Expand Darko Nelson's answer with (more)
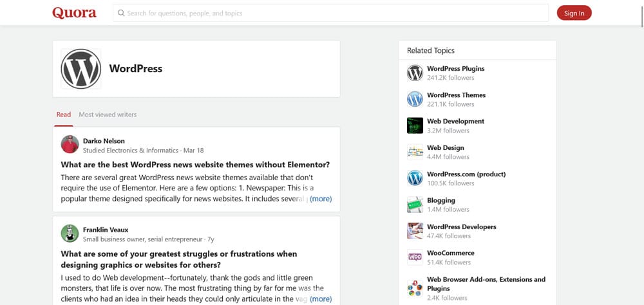Viewport: 644px width, 305px height. click(x=321, y=199)
